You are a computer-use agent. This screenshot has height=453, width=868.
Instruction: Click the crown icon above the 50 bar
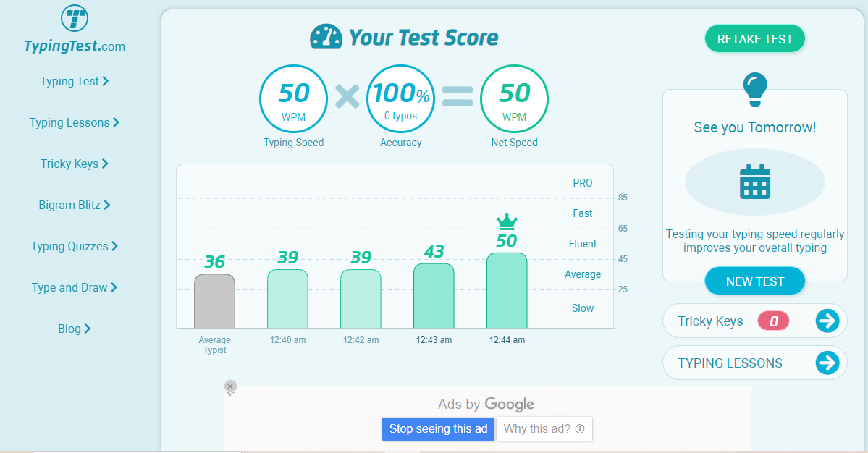click(507, 222)
